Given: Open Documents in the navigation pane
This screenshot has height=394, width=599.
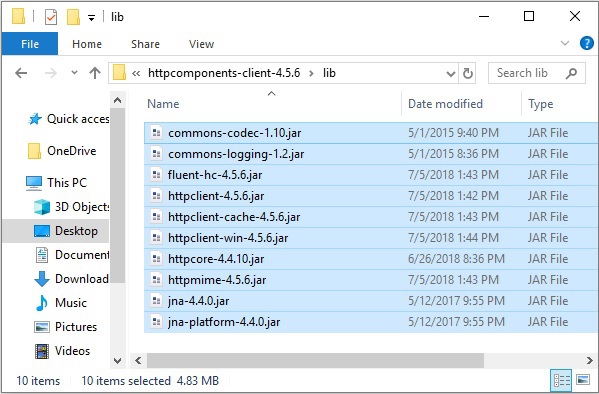Looking at the screenshot, I should coord(73,255).
